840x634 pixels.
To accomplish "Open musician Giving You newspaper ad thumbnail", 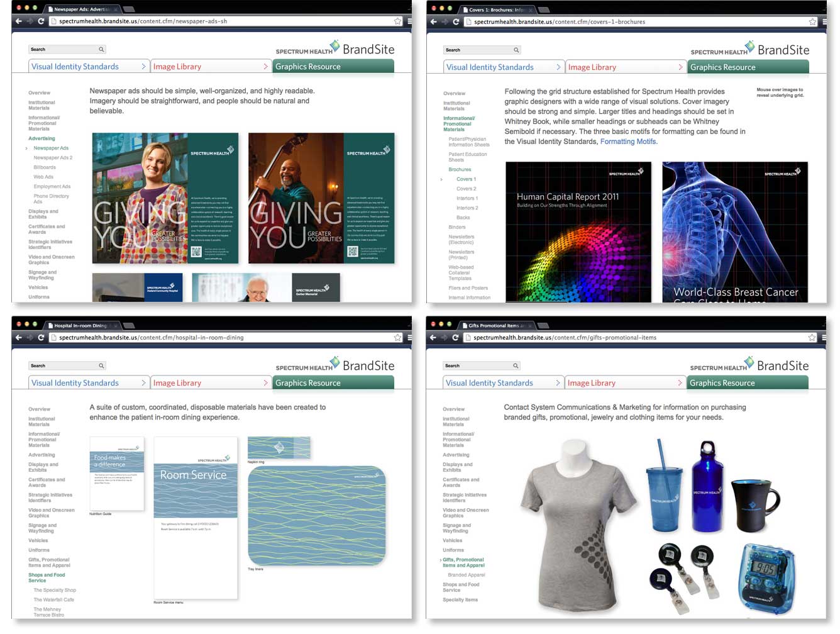I will pos(321,198).
